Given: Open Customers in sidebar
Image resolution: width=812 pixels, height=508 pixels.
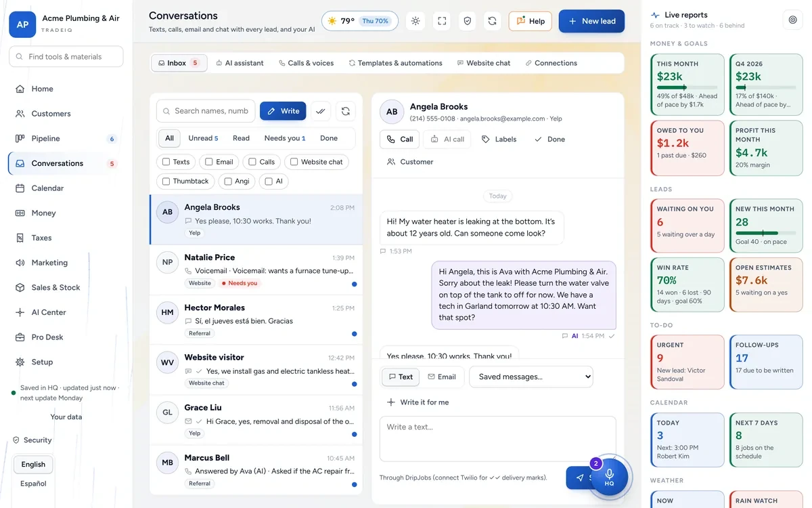Looking at the screenshot, I should click(66, 114).
